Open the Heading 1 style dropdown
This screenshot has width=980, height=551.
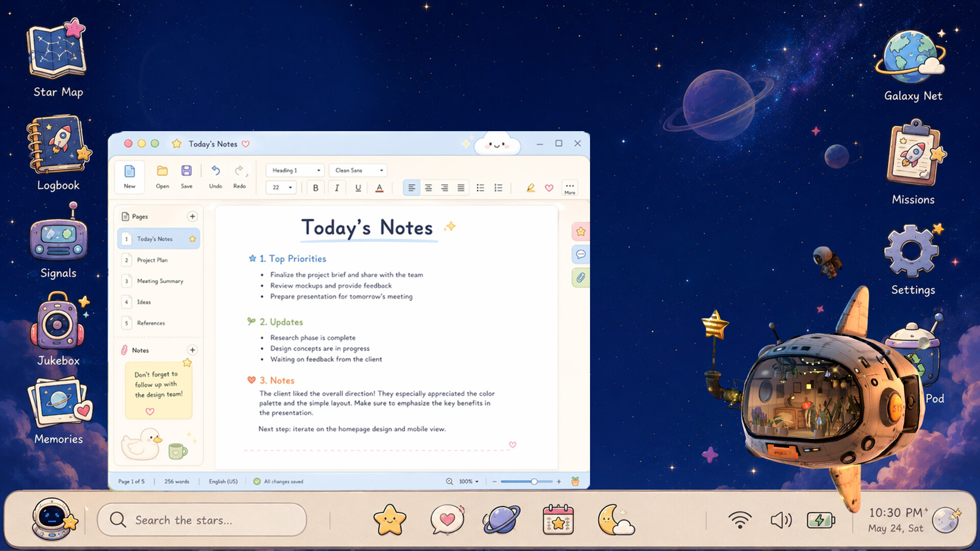pos(295,170)
